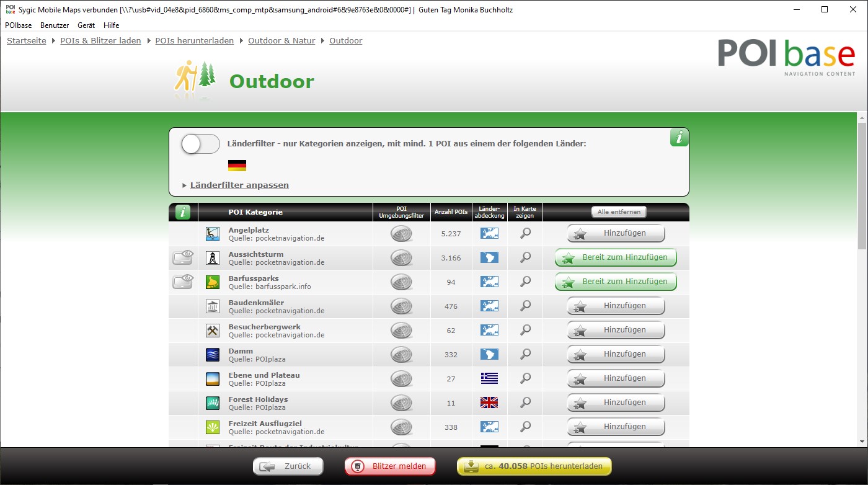Open the Gerät menu
The width and height of the screenshot is (868, 485).
pyautogui.click(x=86, y=25)
